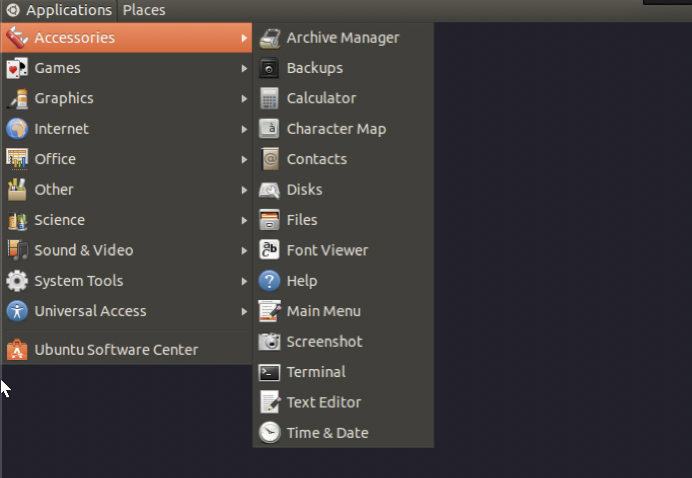The image size is (692, 478).
Task: Click the Character Map icon
Action: point(269,129)
